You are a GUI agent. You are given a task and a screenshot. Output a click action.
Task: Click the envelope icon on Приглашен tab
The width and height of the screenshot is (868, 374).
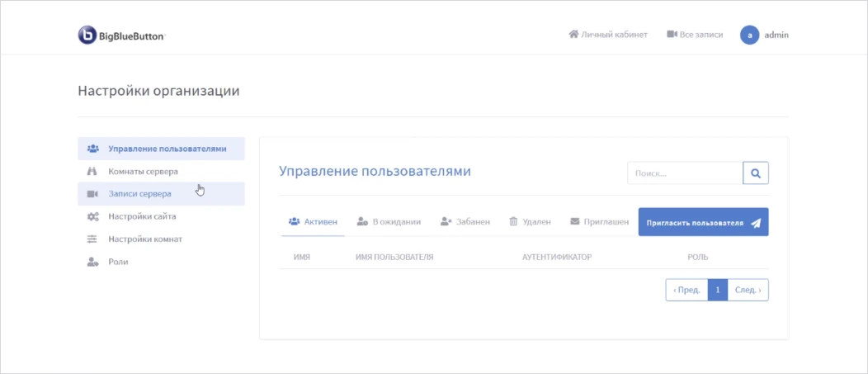click(x=574, y=221)
